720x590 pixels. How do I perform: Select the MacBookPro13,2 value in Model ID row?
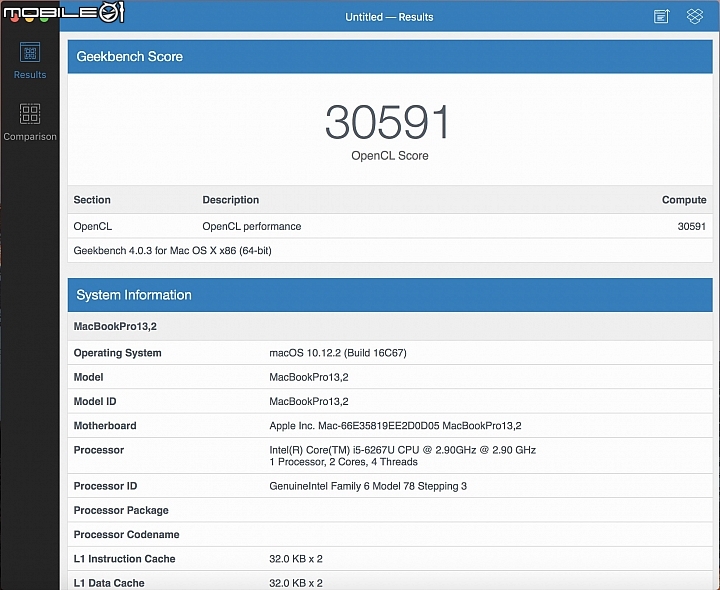pyautogui.click(x=309, y=402)
